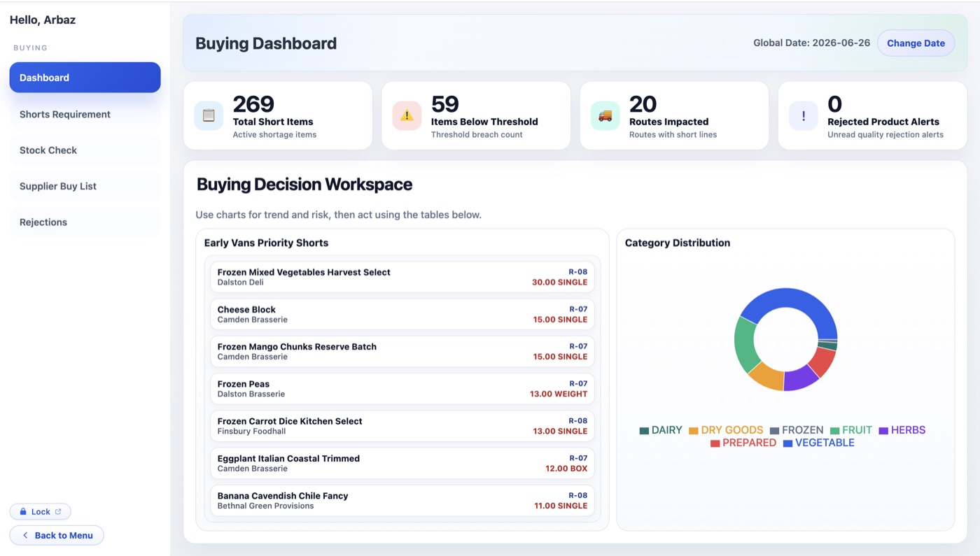Click the Dalston Deli customer name
The width and height of the screenshot is (980, 556).
(x=241, y=283)
